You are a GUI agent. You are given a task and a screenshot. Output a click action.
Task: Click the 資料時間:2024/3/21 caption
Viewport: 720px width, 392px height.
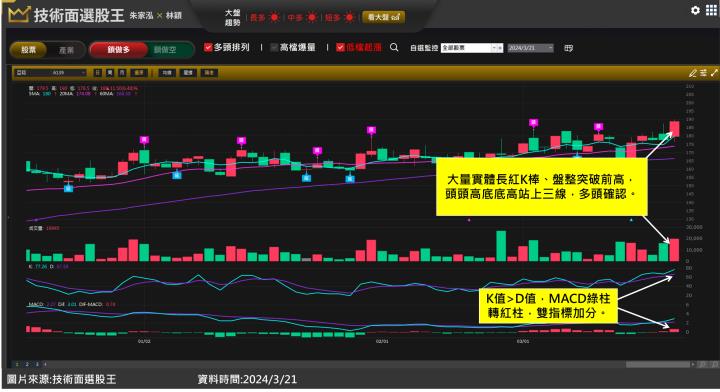point(247,380)
